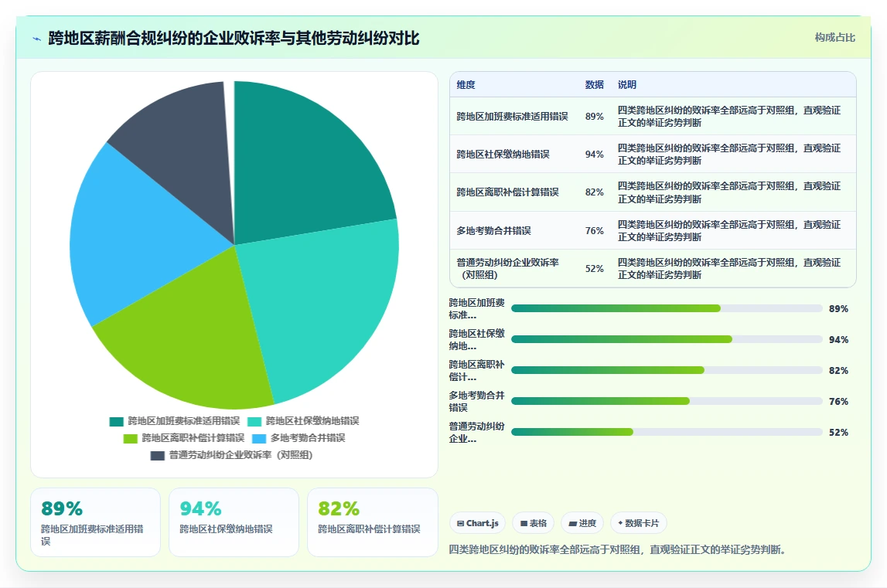Image resolution: width=887 pixels, height=588 pixels.
Task: Toggle legend item 跨地区离职补偿计算错误
Action: point(184,438)
